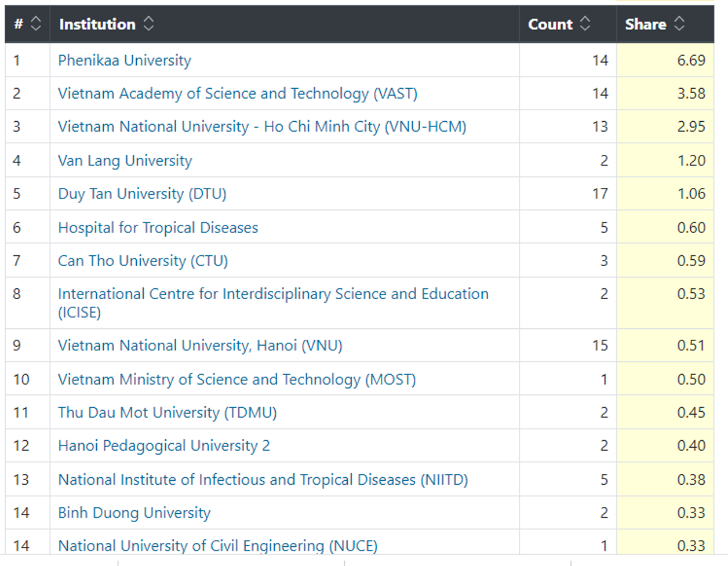Viewport: 728px width, 566px height.
Task: Open National University of Civil Engineering link
Action: (x=218, y=546)
